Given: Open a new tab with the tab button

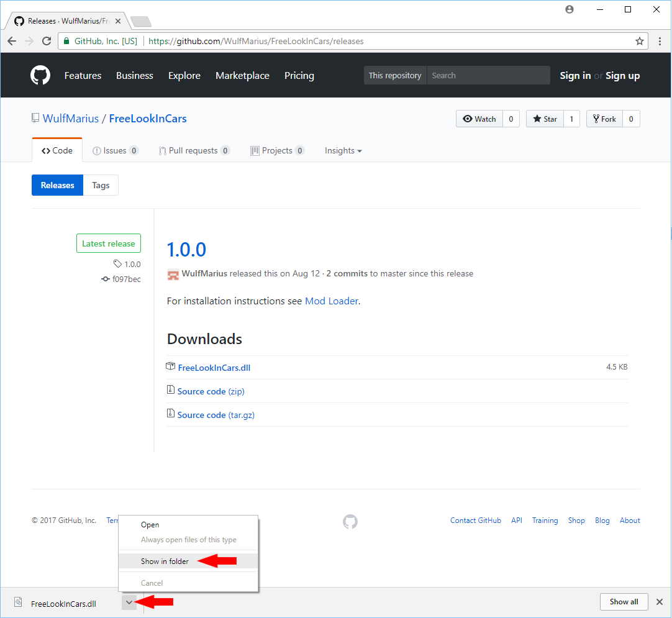Looking at the screenshot, I should click(140, 21).
